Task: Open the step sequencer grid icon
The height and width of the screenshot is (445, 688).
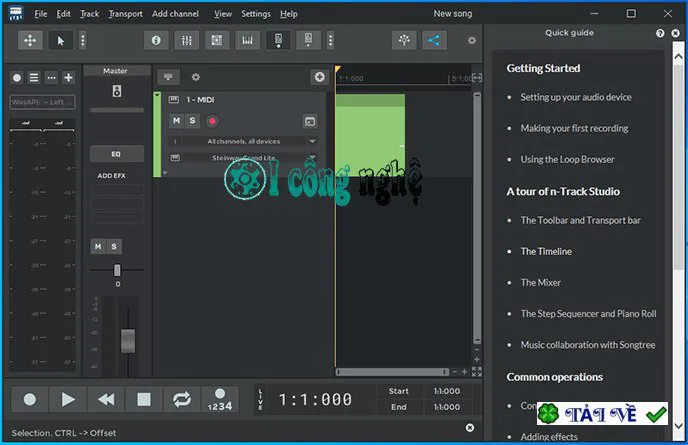Action: [x=217, y=40]
